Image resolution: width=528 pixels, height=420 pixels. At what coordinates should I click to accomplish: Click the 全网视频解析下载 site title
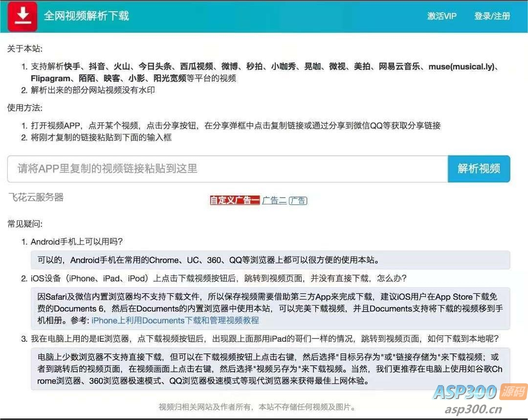(x=86, y=16)
